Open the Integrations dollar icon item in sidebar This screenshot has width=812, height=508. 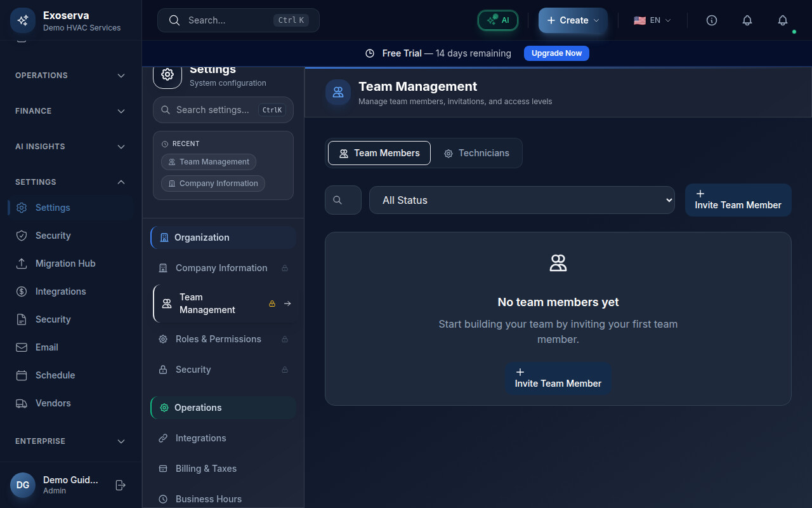click(60, 291)
